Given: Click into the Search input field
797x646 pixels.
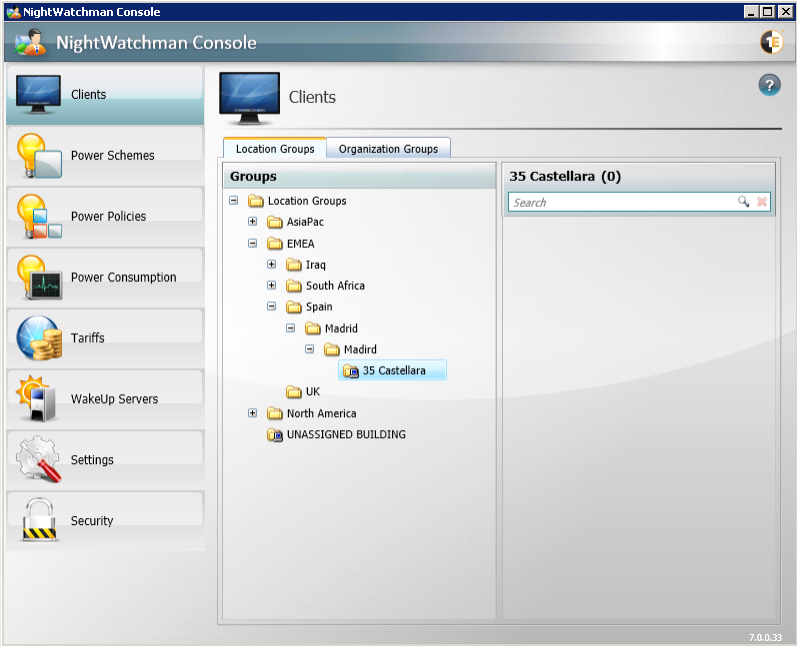Looking at the screenshot, I should (x=620, y=202).
